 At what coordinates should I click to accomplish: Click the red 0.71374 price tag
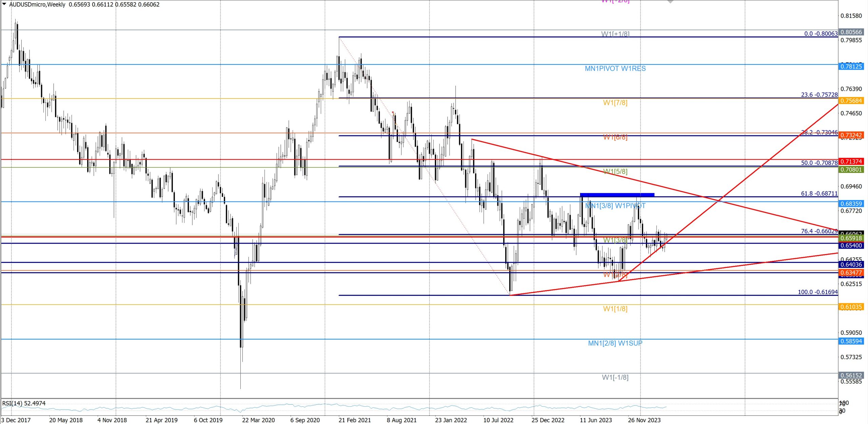pyautogui.click(x=851, y=161)
